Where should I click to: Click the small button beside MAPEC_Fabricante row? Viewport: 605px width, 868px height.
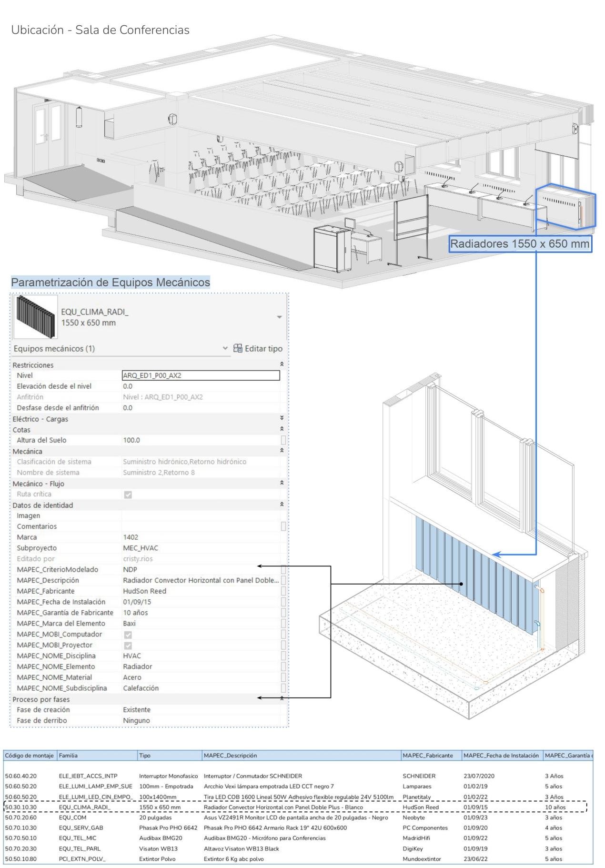(x=283, y=591)
